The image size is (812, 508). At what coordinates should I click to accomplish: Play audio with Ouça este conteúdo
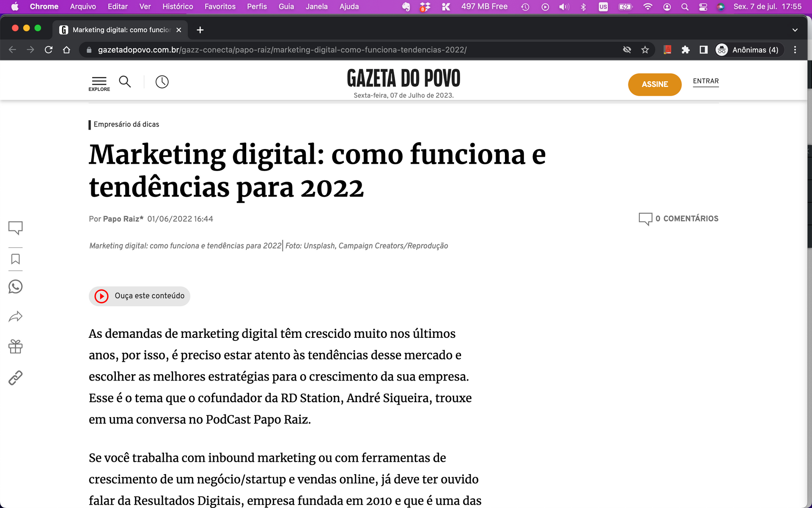tap(140, 296)
